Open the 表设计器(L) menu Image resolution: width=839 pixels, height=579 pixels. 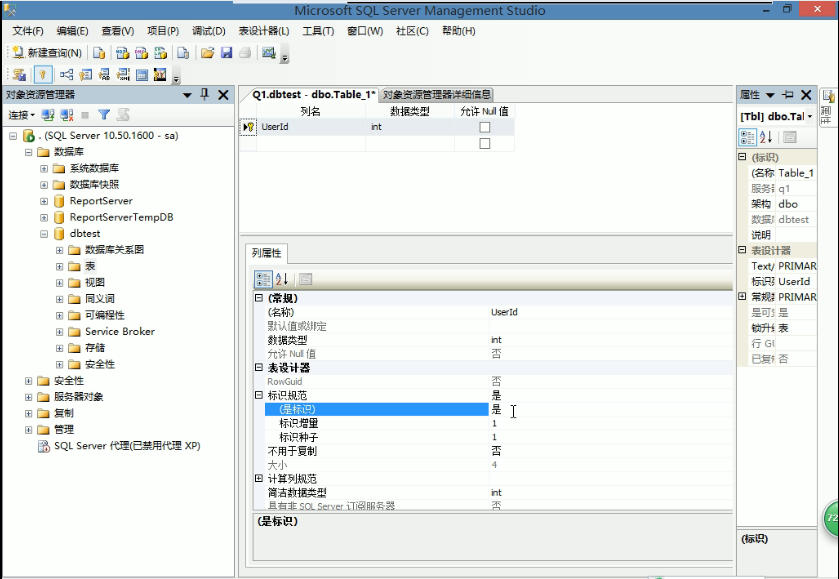(264, 31)
